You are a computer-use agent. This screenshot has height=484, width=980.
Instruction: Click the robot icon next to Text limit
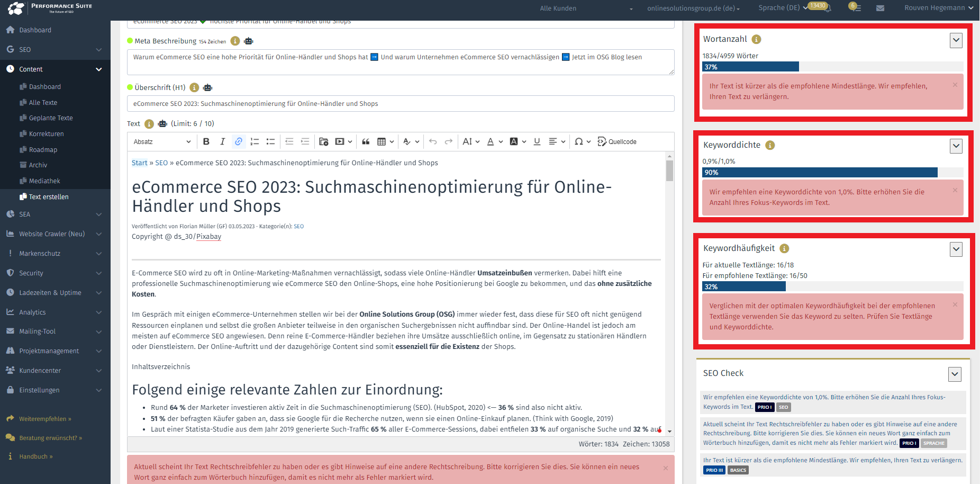(162, 123)
